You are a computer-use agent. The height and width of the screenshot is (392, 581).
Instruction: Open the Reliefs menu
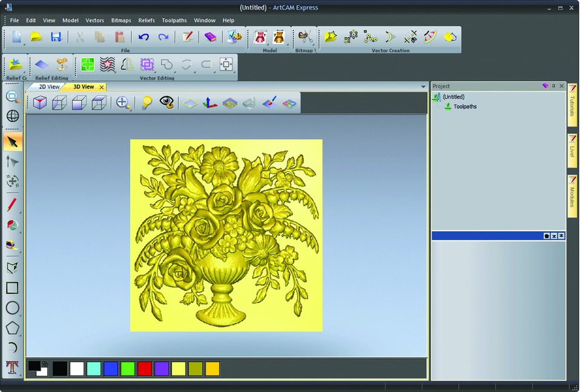[146, 21]
